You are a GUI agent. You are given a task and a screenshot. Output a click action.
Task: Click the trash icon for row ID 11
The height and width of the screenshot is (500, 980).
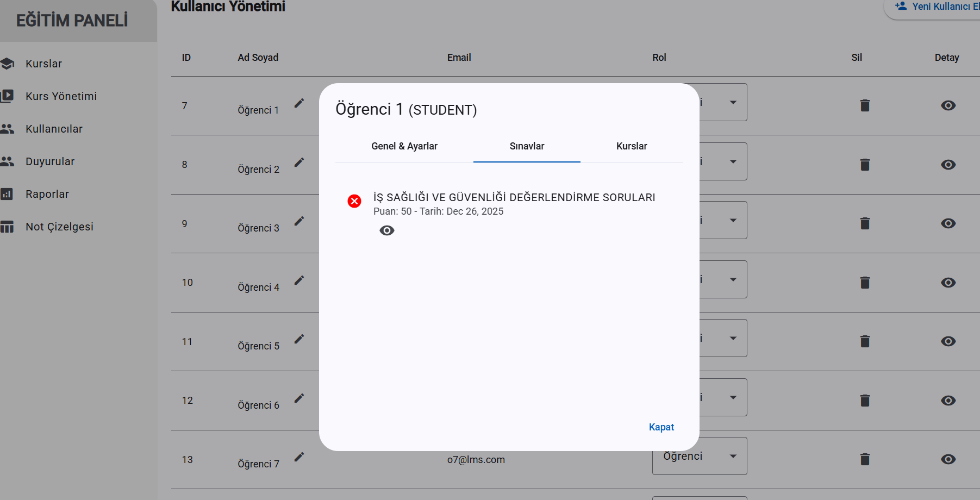865,341
